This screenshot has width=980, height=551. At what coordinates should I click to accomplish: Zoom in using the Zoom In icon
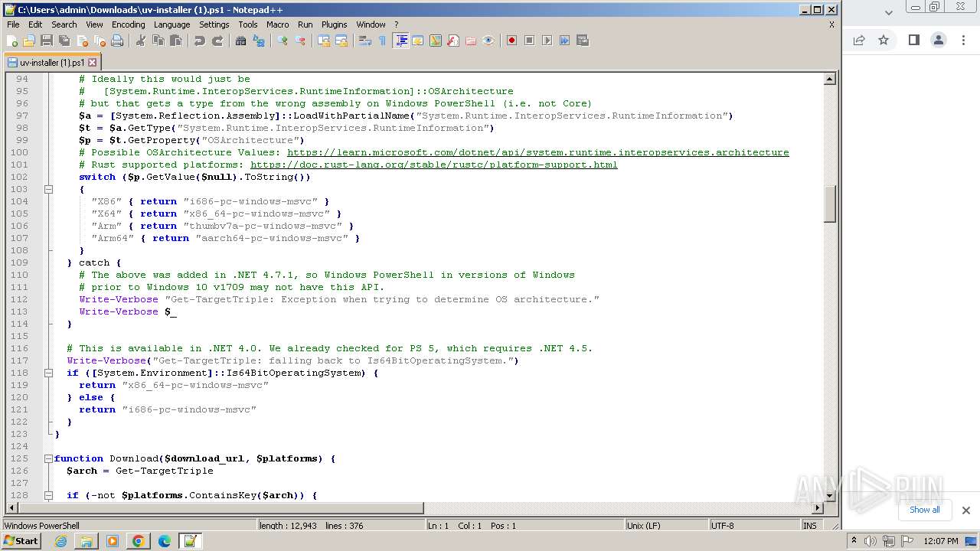283,41
